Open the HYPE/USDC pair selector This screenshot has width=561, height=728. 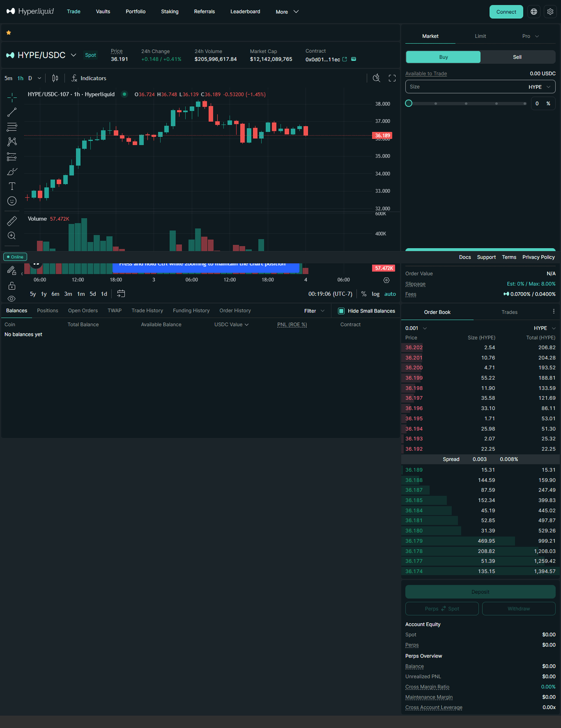[x=41, y=55]
